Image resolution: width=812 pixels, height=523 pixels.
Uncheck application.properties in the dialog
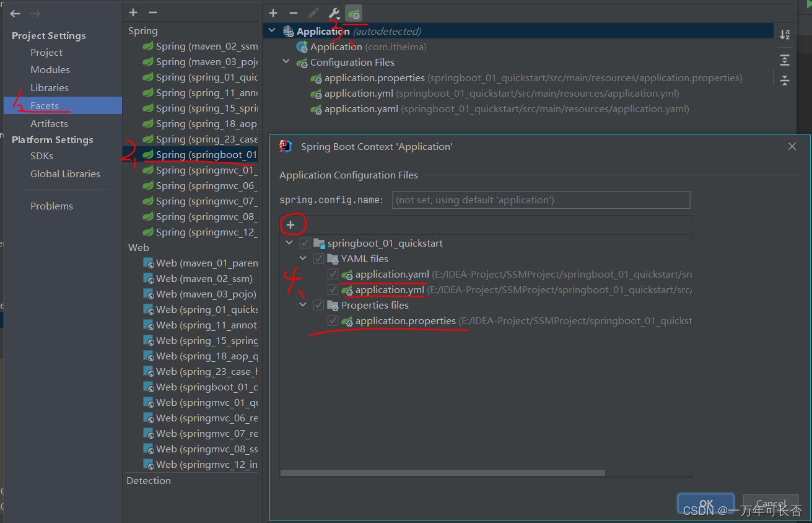(x=333, y=321)
